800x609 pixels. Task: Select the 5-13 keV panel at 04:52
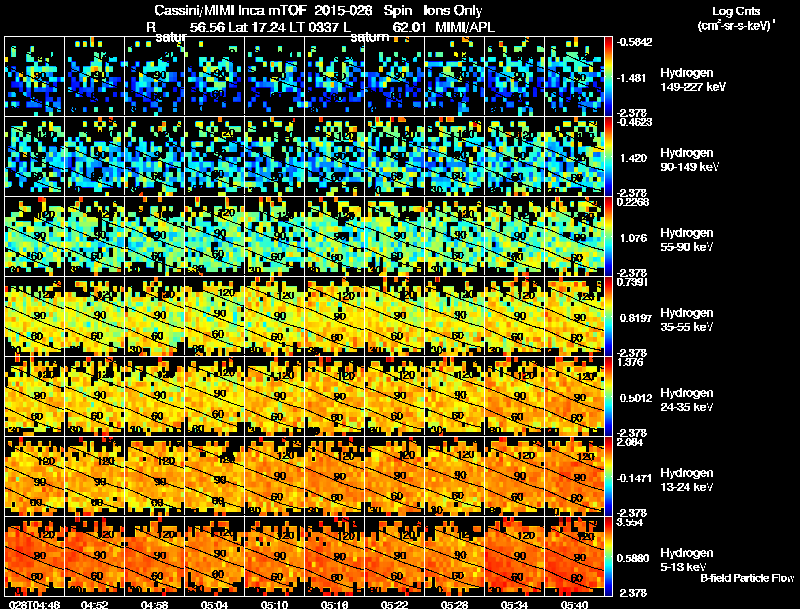[94, 556]
